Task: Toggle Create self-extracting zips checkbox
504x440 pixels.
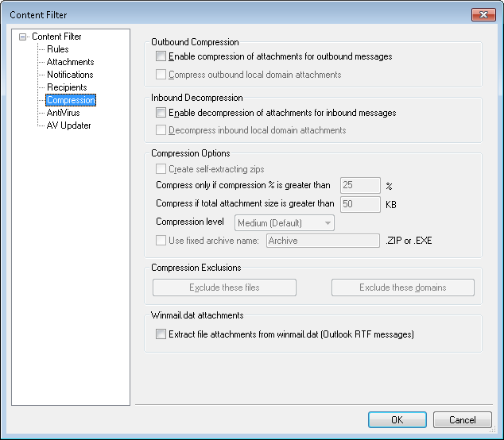Action: point(161,169)
